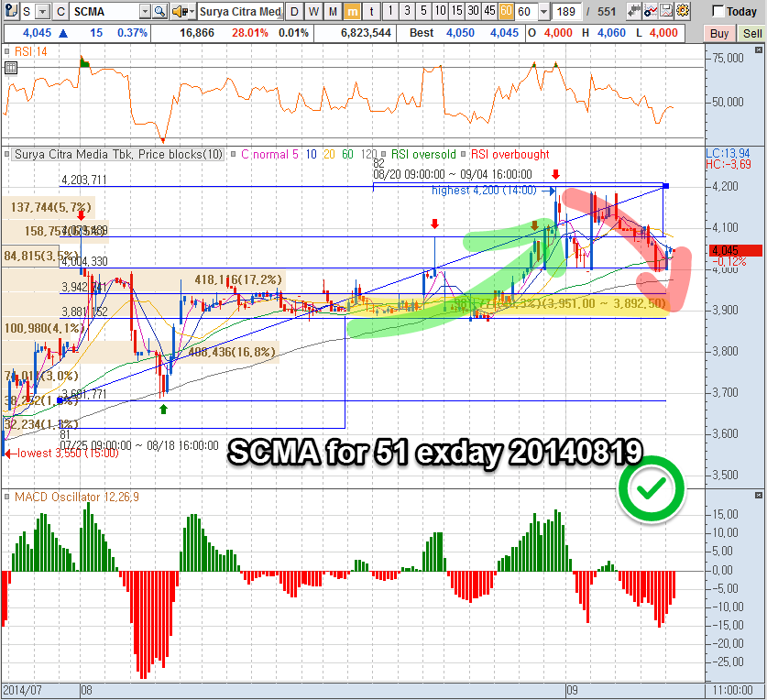Open the dropdown arrow beside speaker icon
Viewport: 767px width, 700px height.
(x=192, y=11)
